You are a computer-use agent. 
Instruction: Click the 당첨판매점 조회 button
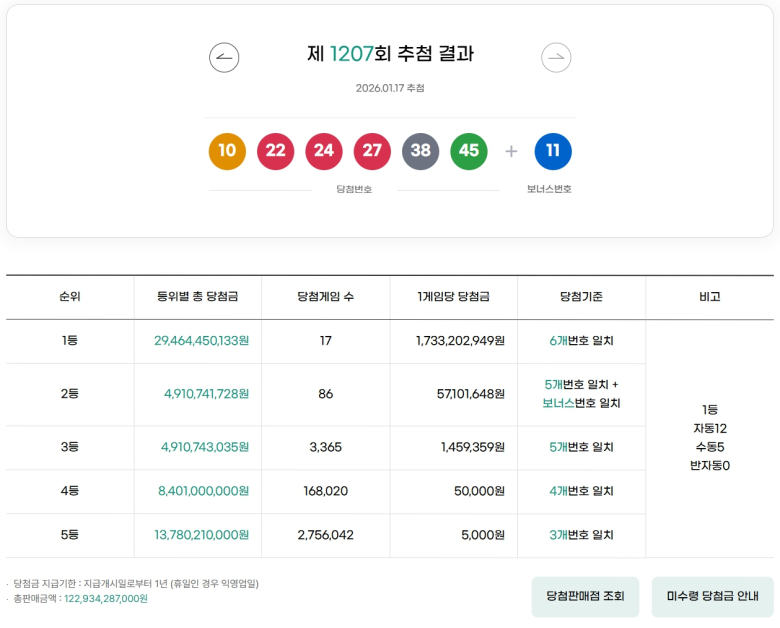pos(585,597)
